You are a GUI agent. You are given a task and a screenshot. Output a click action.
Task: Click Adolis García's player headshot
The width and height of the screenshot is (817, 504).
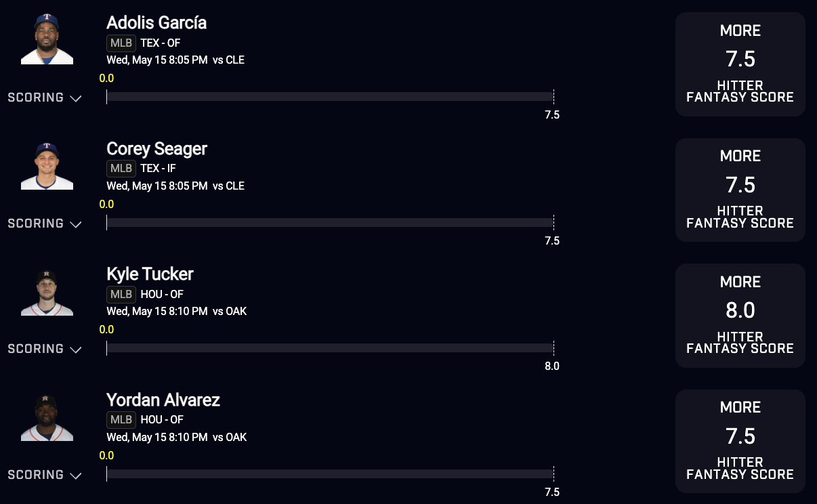coord(47,40)
